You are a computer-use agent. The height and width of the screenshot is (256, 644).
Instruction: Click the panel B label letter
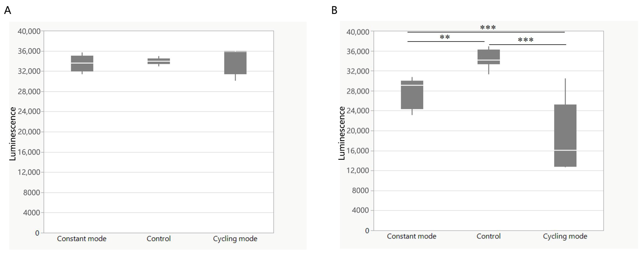click(334, 10)
